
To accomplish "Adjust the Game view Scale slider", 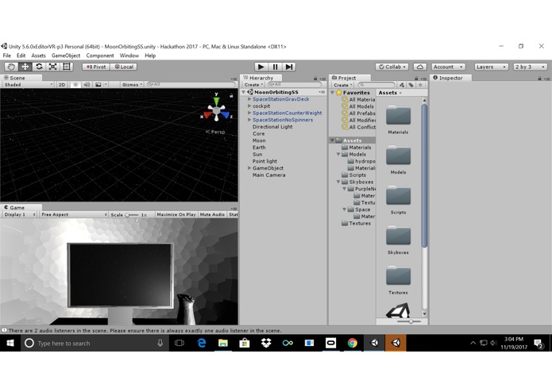I will tap(132, 215).
